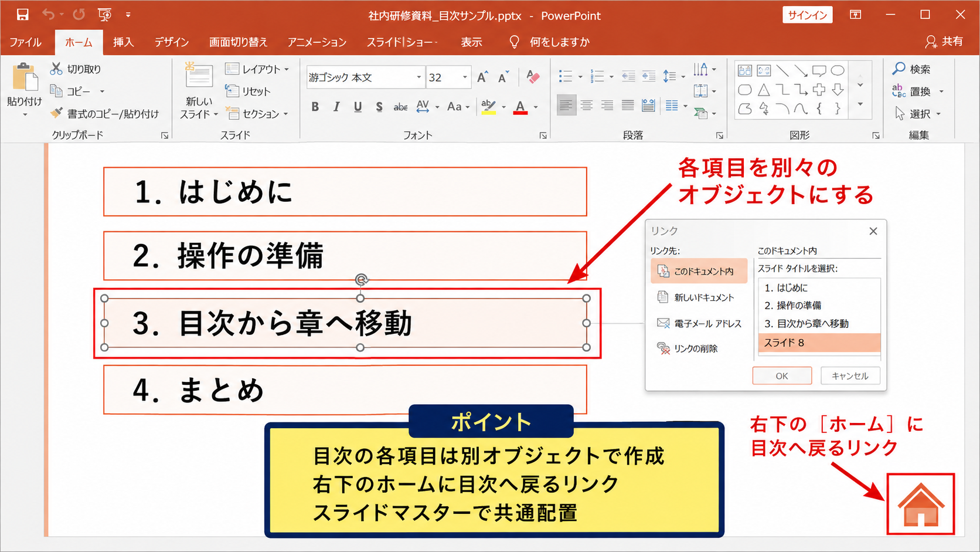Screen dimensions: 980x552
Task: Toggle text shadow S button
Action: point(379,106)
